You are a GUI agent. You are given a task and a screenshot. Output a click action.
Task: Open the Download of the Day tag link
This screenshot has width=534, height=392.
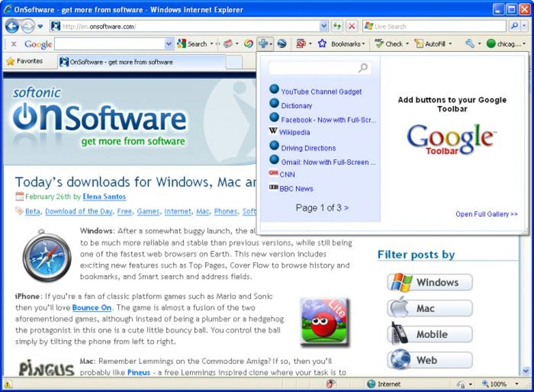(x=79, y=211)
